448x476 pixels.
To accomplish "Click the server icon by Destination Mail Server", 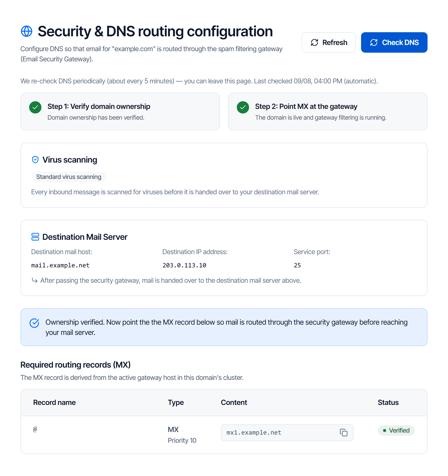I will (35, 237).
